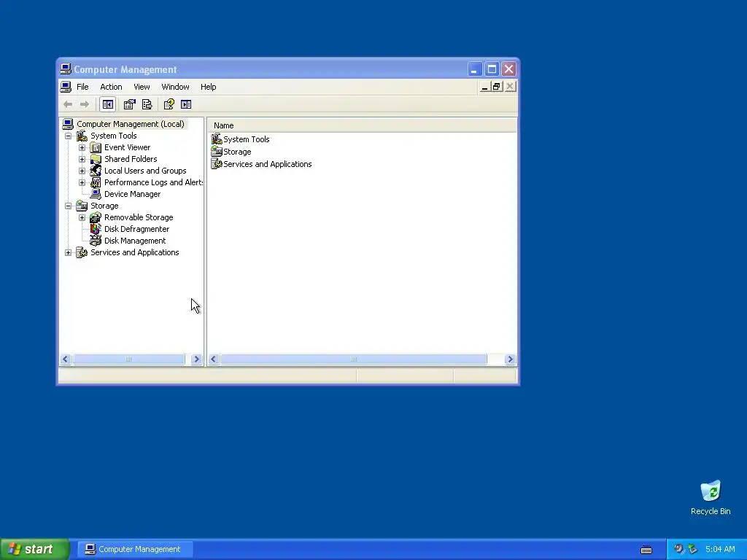Open the Action menu
Viewport: 747px width, 560px height.
111,87
